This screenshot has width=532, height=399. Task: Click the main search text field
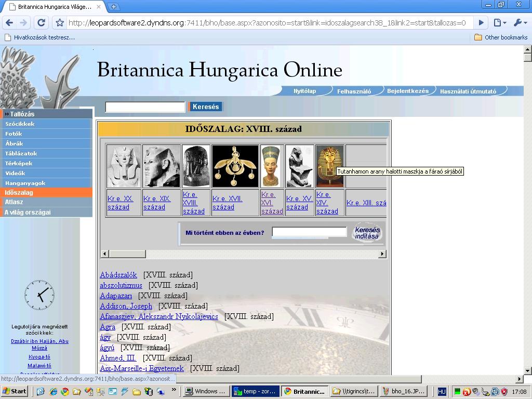point(145,107)
